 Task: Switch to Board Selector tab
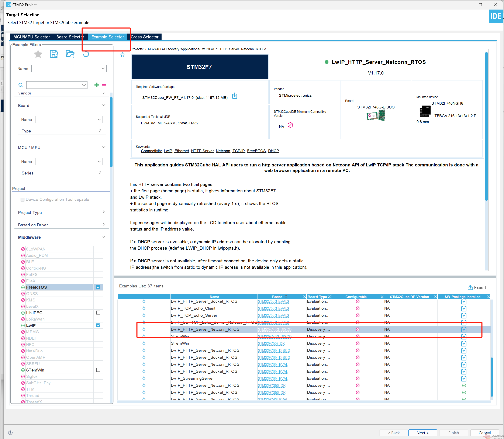click(70, 37)
